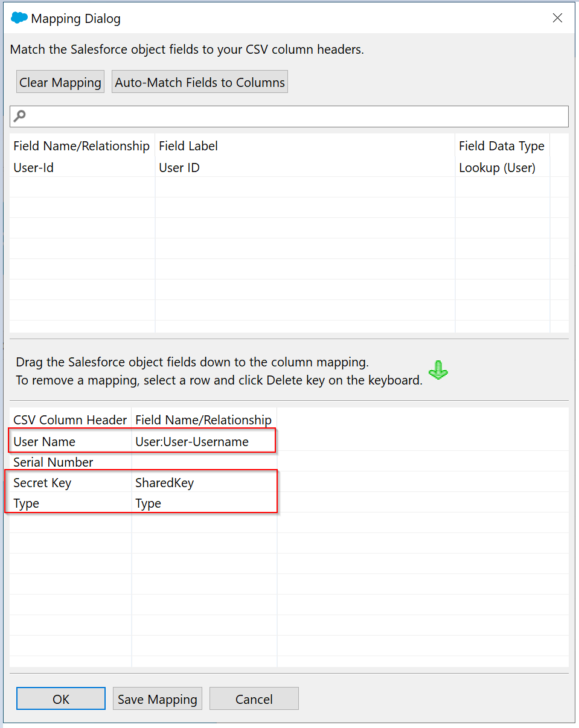Sort by Field Name/Relationship column header

[x=82, y=146]
